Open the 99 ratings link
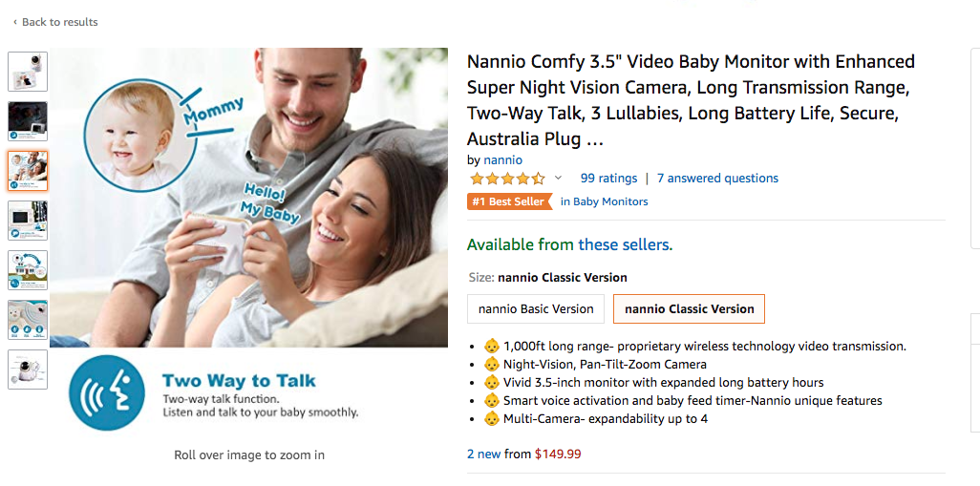 pos(608,179)
